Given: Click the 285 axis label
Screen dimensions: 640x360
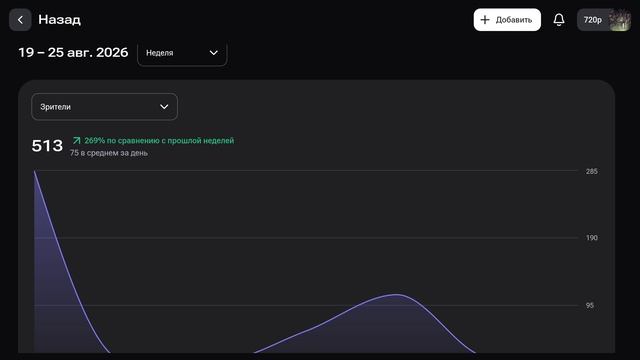Looking at the screenshot, I should click(x=592, y=171).
